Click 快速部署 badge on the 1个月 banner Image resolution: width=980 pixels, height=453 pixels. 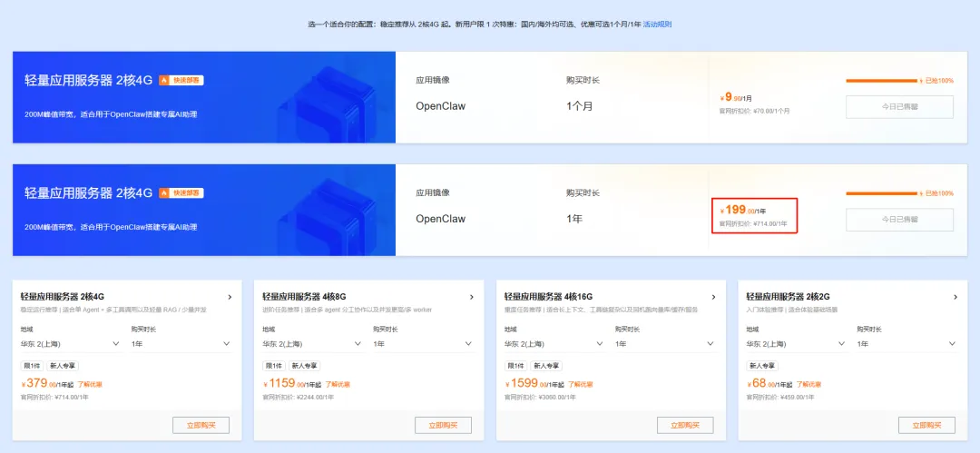(181, 80)
